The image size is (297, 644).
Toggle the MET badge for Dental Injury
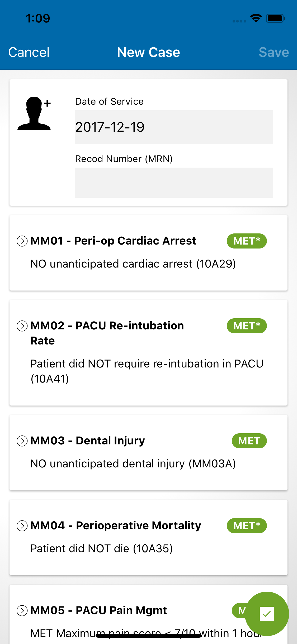249,441
